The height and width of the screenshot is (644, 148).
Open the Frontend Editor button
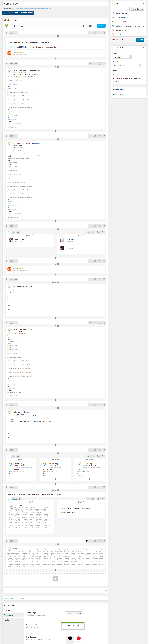[27, 13]
